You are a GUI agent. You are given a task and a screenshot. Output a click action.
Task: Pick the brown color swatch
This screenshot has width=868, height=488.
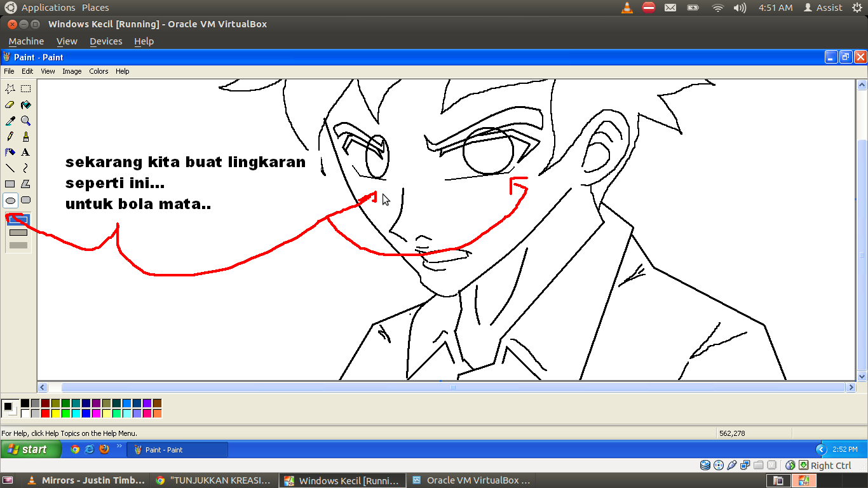[157, 403]
